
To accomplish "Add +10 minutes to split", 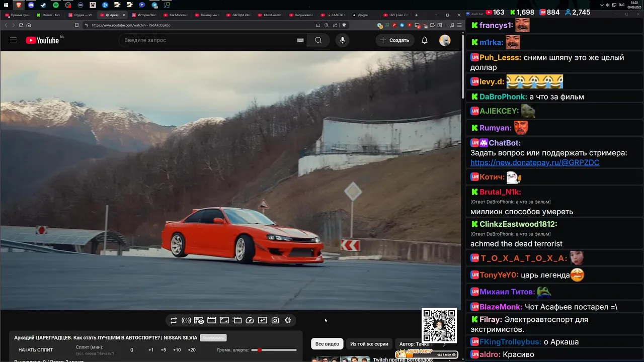I will pyautogui.click(x=177, y=350).
